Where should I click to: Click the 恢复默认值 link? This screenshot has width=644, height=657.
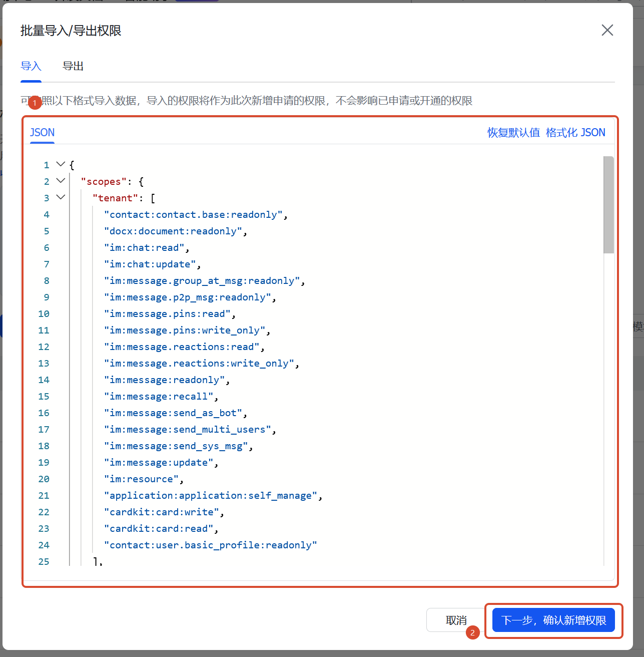click(x=514, y=133)
